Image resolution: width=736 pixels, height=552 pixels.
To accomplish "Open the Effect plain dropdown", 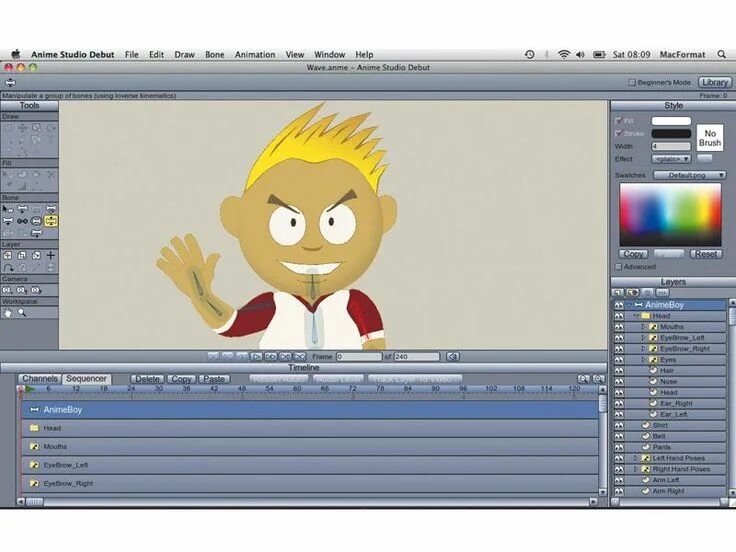I will [671, 159].
